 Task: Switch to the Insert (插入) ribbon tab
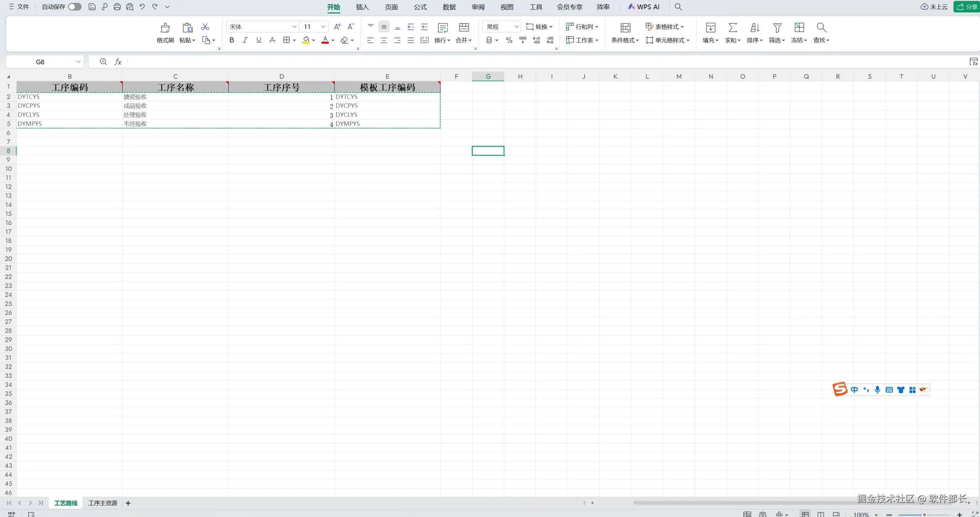click(362, 7)
